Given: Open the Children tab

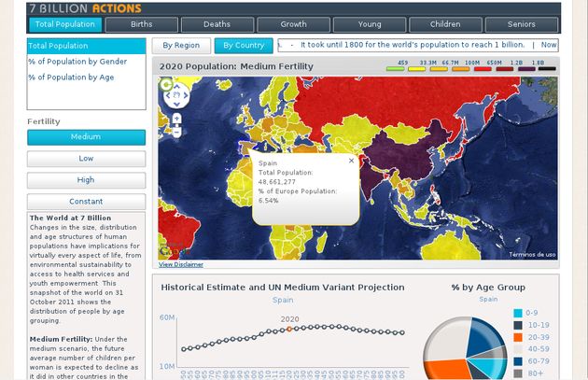Looking at the screenshot, I should 445,24.
